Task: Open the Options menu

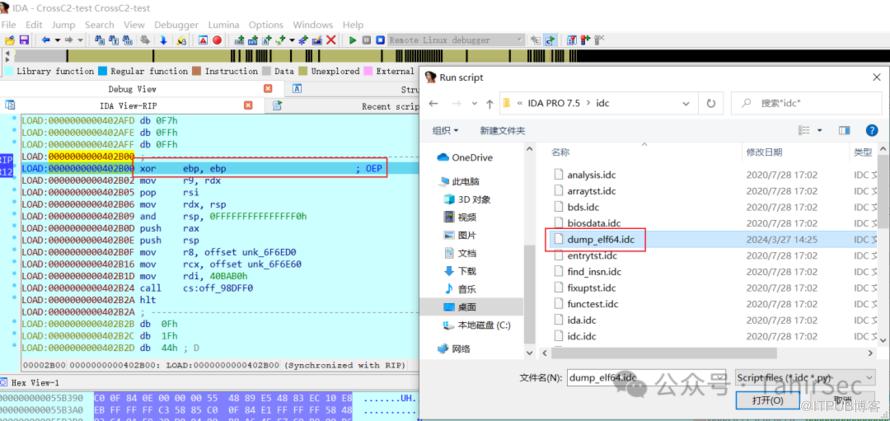Action: pos(266,25)
